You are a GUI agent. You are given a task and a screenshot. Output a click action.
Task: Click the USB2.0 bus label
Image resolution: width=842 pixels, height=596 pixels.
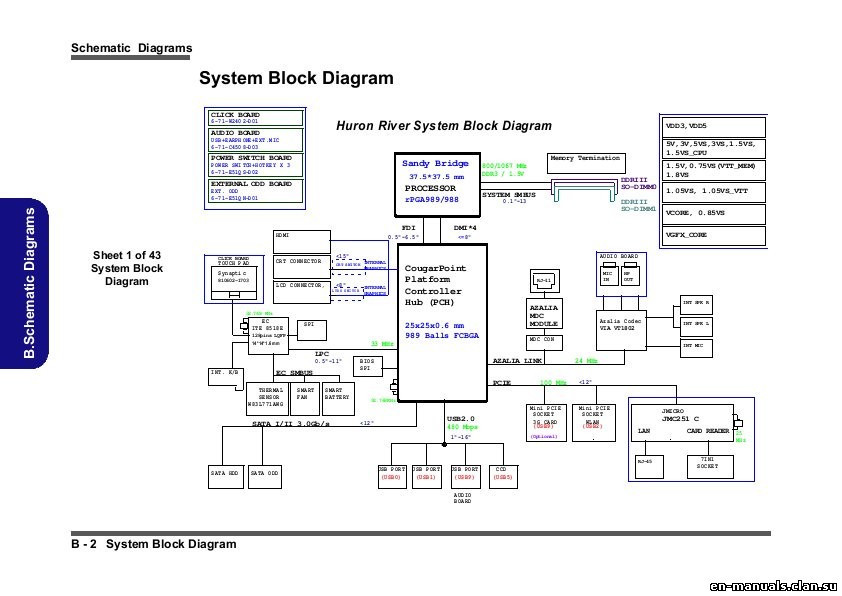click(x=461, y=419)
